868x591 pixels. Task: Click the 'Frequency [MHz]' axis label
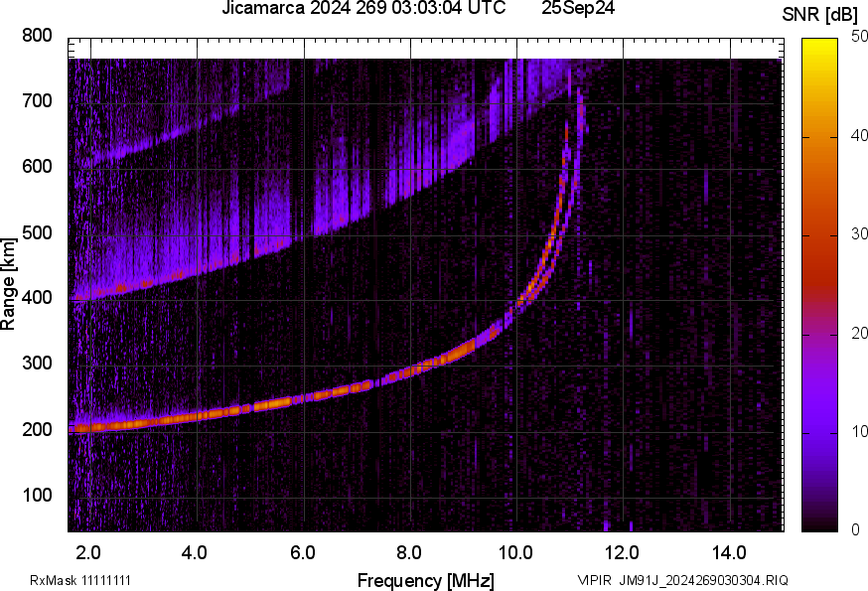point(426,580)
